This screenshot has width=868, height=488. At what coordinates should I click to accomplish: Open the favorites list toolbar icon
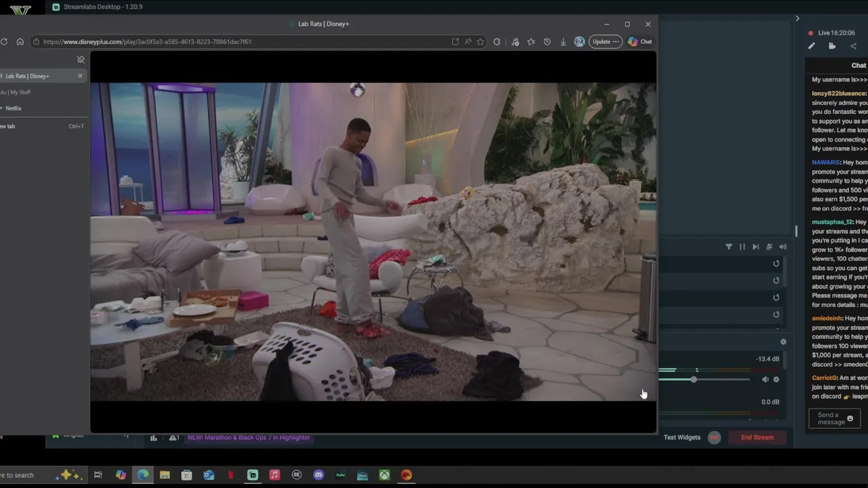[531, 41]
